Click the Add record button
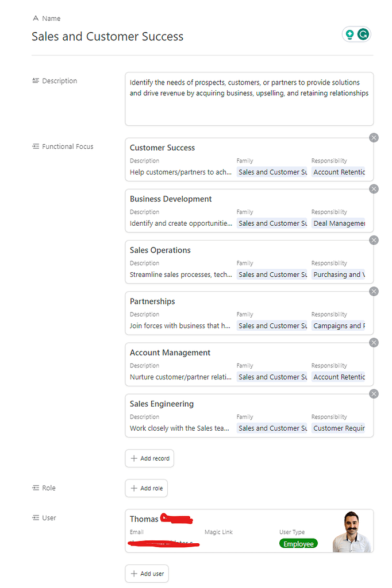The width and height of the screenshot is (392, 588). tap(149, 458)
